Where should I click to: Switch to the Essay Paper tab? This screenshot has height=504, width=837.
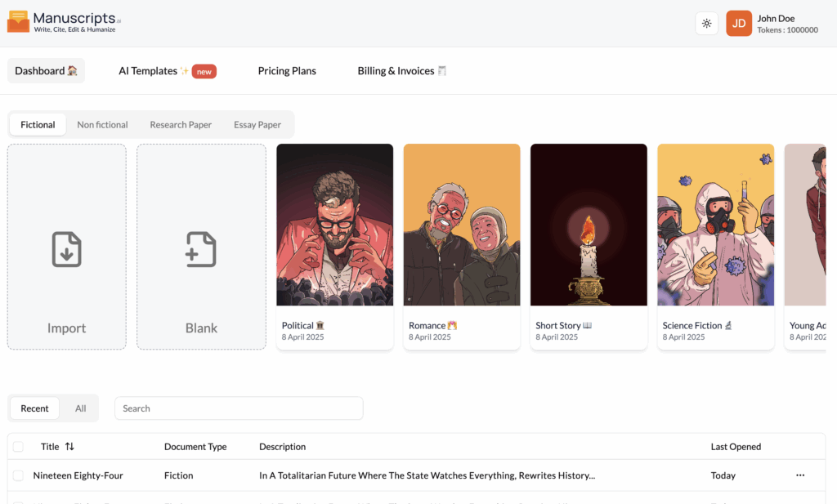(257, 125)
